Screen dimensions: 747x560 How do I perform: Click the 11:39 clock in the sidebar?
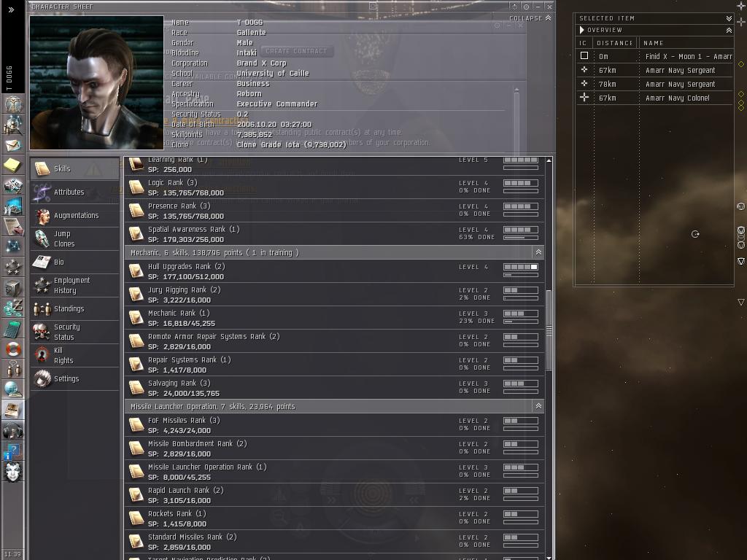tap(12, 554)
